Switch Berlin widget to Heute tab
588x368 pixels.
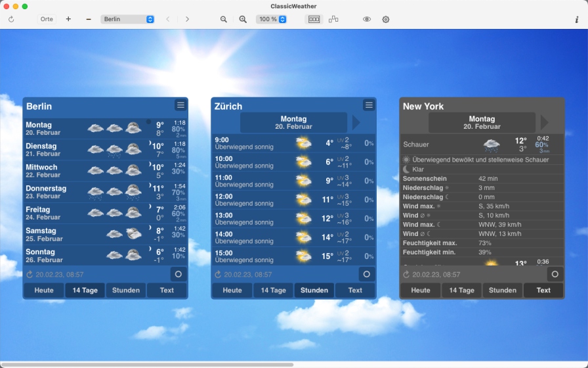pyautogui.click(x=44, y=290)
